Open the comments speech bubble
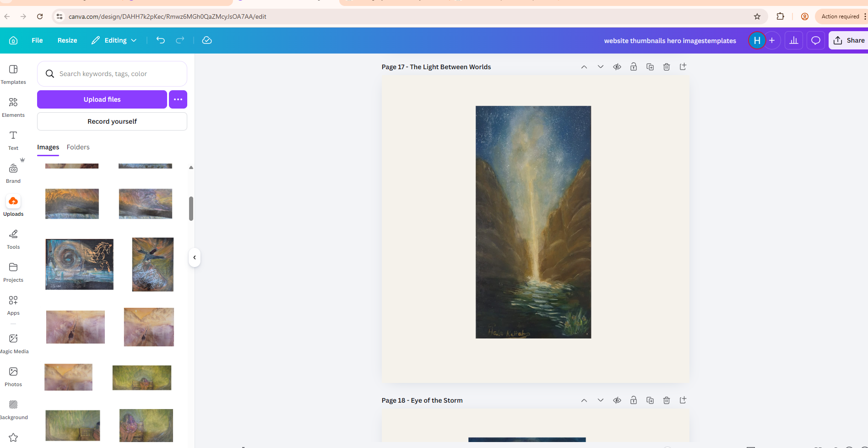 pyautogui.click(x=816, y=40)
